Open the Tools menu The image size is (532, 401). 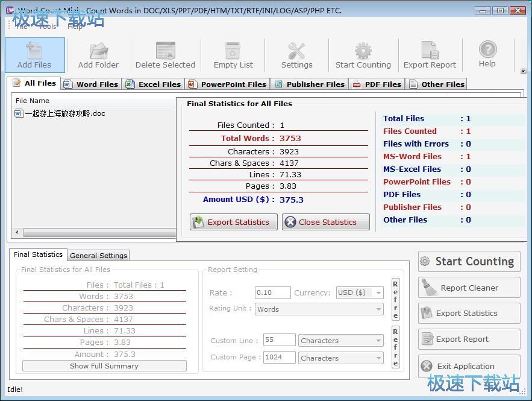(x=48, y=27)
